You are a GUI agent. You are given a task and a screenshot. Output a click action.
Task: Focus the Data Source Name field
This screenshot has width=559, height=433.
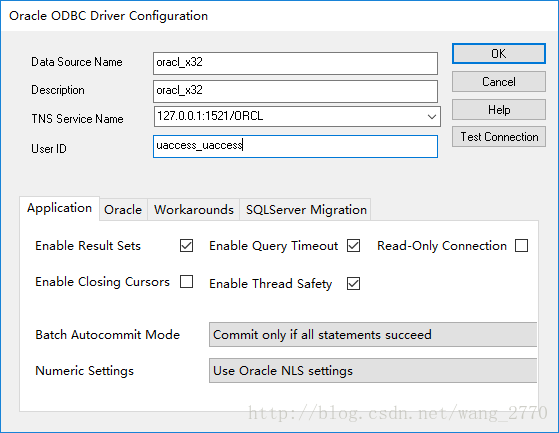(295, 63)
